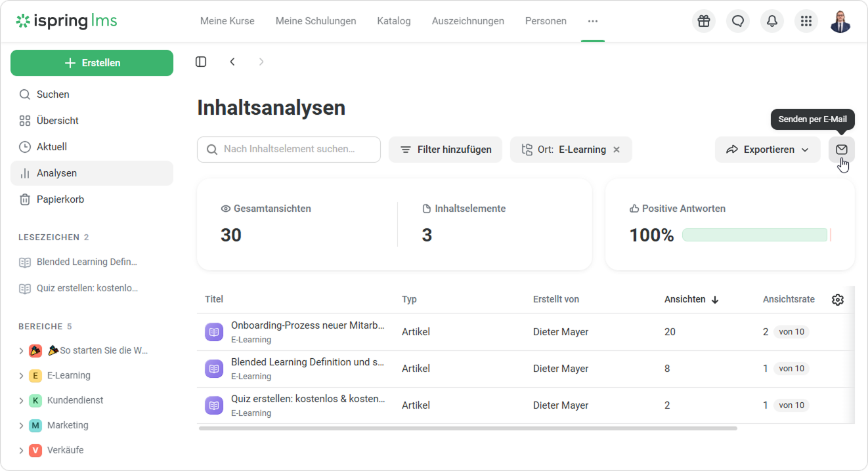Click the content search input field
This screenshot has height=471, width=868.
pos(289,150)
